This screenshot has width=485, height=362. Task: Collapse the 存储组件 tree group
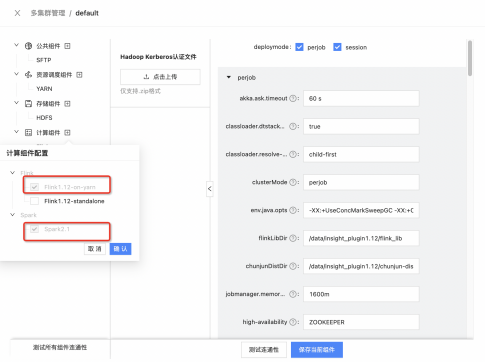click(16, 103)
